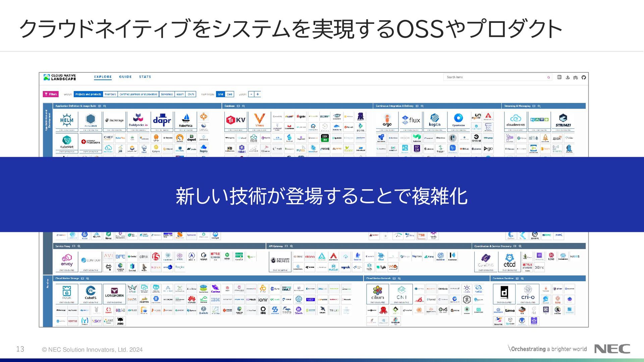This screenshot has width=644, height=362.
Task: Open the Longhorn storage tile
Action: tap(114, 294)
